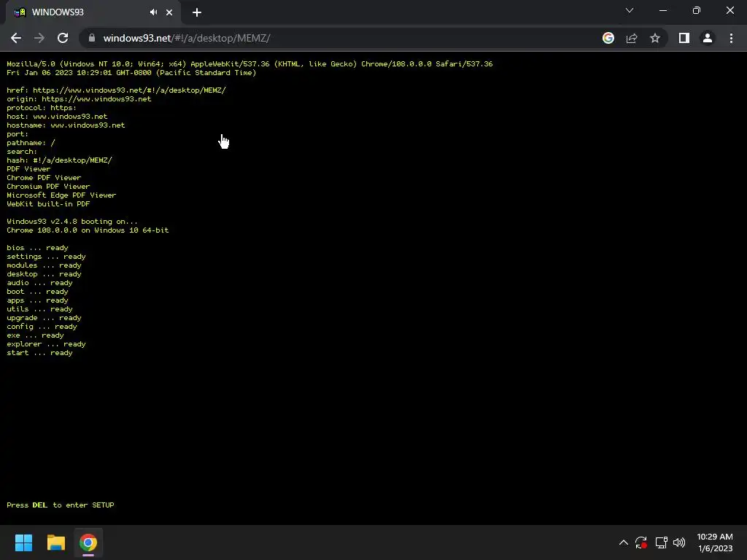Share this page icon
The height and width of the screenshot is (560, 747).
(x=632, y=38)
